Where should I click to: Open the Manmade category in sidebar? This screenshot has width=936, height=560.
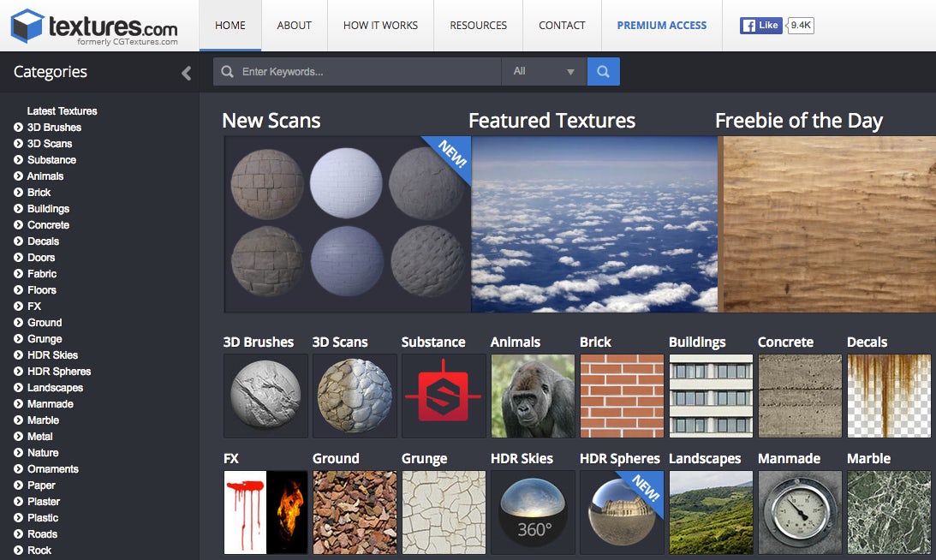(51, 404)
